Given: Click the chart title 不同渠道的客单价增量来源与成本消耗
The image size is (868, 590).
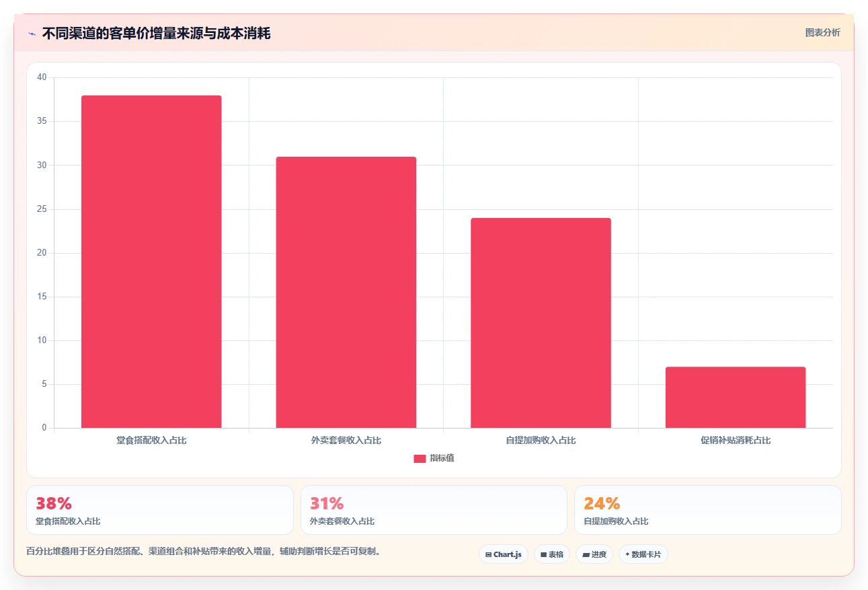Looking at the screenshot, I should click(156, 33).
